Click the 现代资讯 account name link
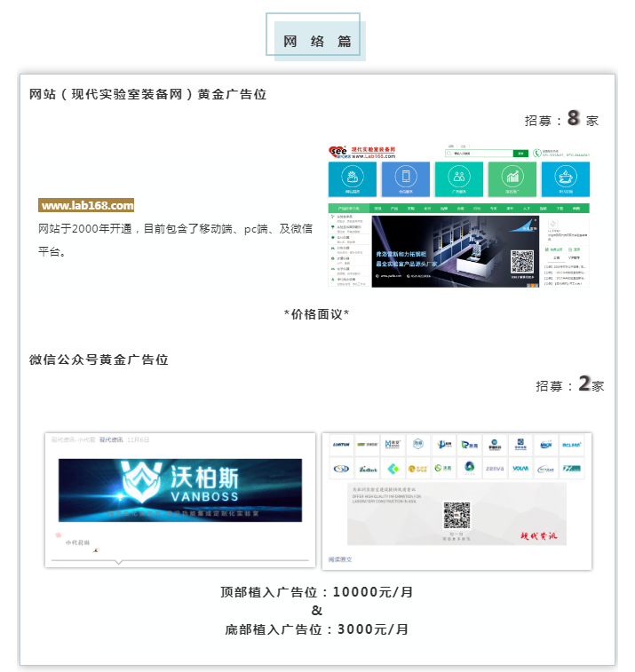The height and width of the screenshot is (672, 635). click(111, 439)
